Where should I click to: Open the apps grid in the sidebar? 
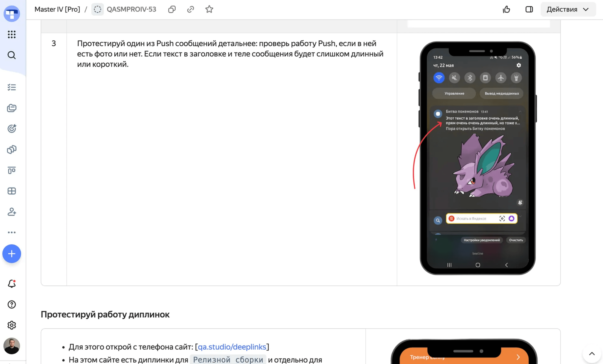(11, 34)
